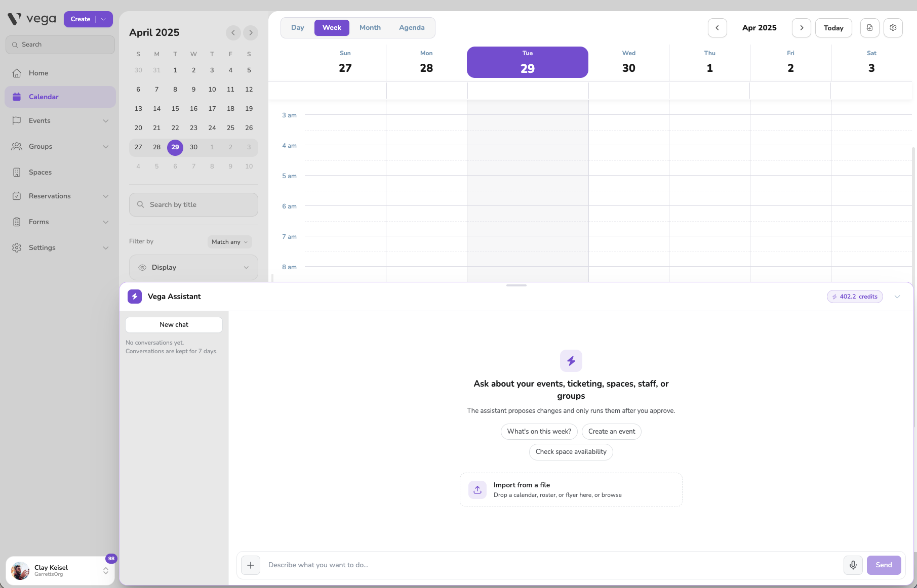Click the Reservations icon
The image size is (917, 588).
17,196
